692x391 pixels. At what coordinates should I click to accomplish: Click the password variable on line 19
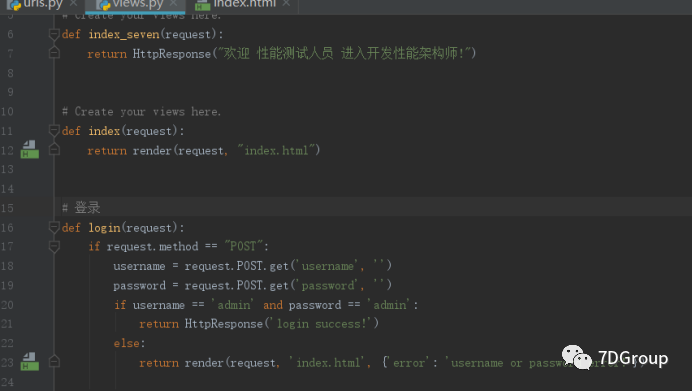139,286
